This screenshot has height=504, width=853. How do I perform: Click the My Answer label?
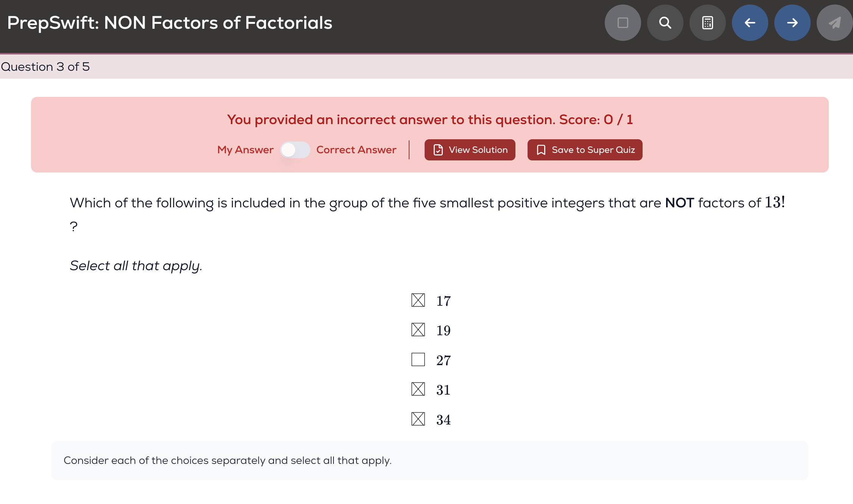pos(245,150)
